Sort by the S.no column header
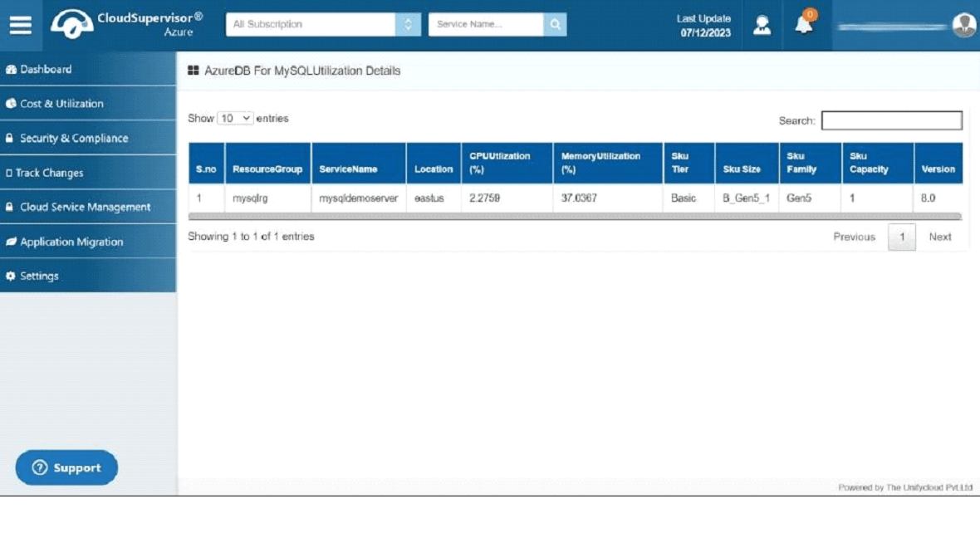 206,163
